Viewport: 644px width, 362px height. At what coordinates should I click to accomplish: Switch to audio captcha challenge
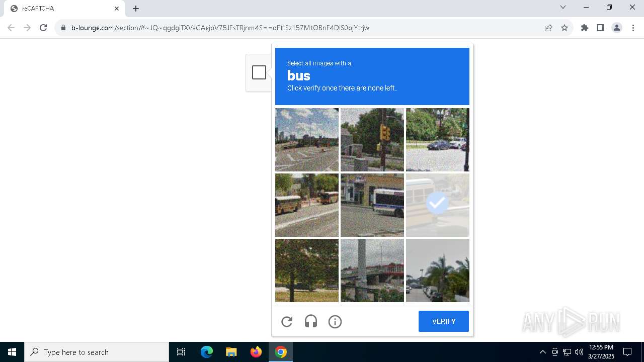tap(311, 322)
